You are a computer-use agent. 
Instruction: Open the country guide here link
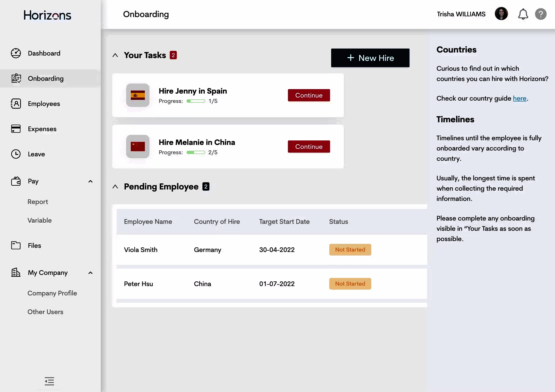520,98
